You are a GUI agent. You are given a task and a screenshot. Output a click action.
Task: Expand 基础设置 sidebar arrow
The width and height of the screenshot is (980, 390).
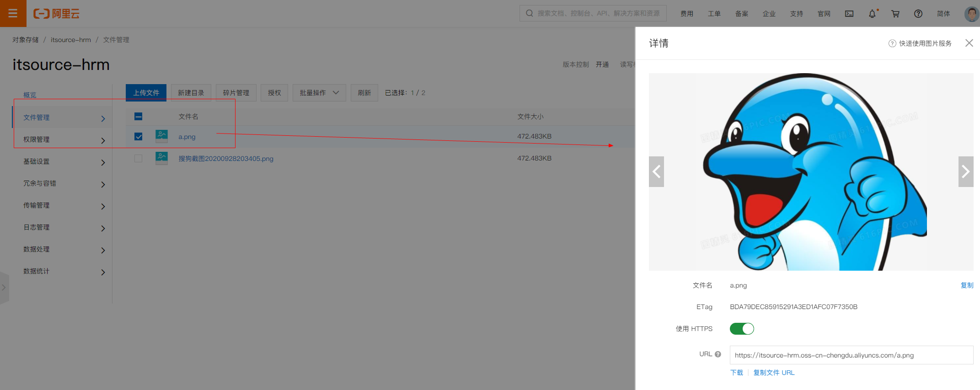(103, 162)
